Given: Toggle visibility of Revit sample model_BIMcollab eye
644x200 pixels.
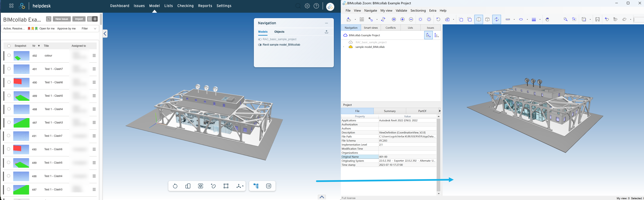Looking at the screenshot, I should 260,45.
